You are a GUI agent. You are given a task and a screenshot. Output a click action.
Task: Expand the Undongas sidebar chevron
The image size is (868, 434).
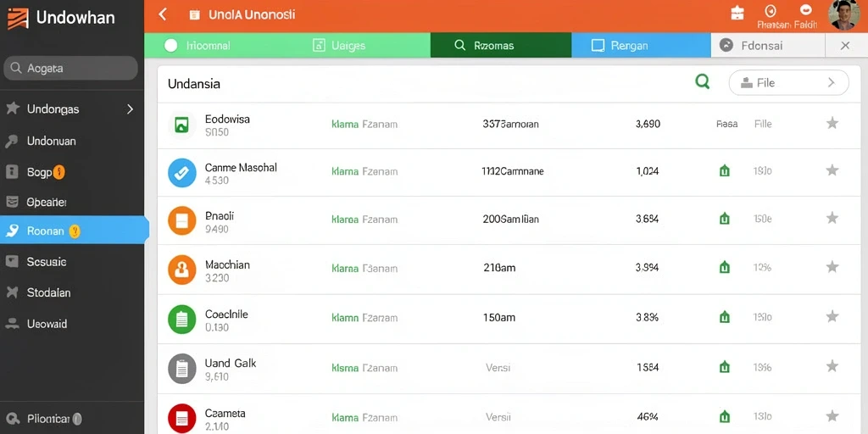click(130, 109)
